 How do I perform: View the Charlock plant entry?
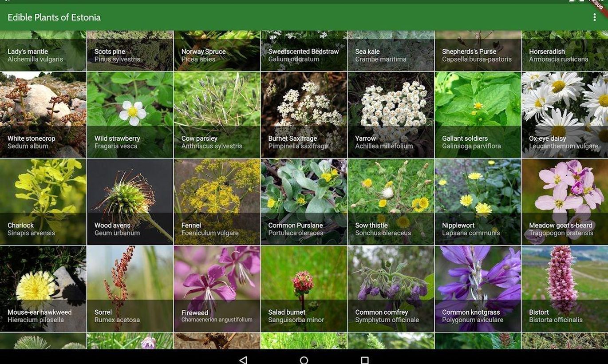[43, 202]
